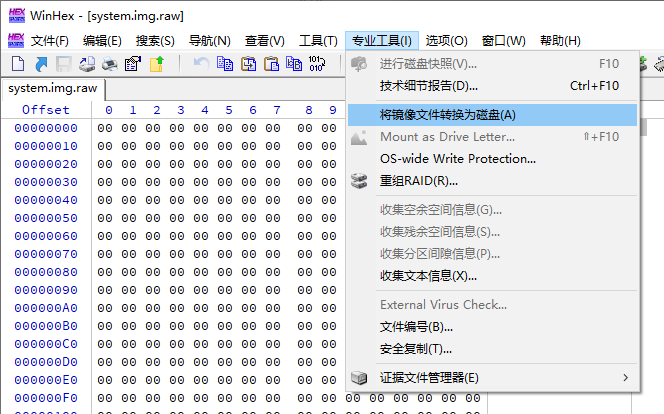Expand 证据文件管理器(E) submenu arrow
Viewport: 664px width, 414px height.
(625, 378)
